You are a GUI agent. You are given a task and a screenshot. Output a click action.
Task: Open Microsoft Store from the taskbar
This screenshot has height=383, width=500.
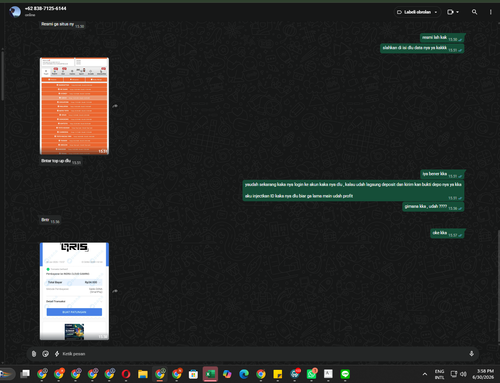(x=193, y=374)
